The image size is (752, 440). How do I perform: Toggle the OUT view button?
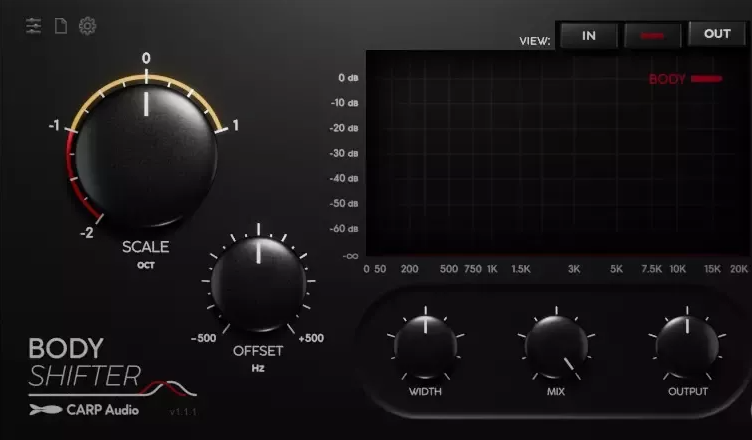[x=717, y=34]
